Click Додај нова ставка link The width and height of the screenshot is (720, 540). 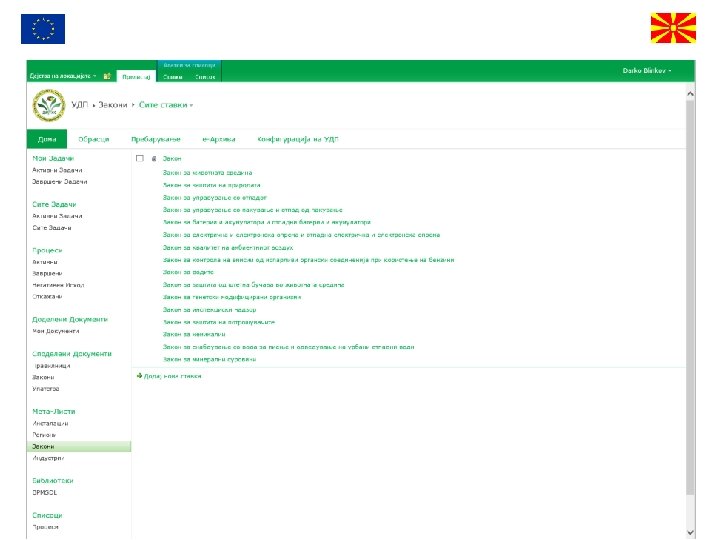click(x=173, y=376)
